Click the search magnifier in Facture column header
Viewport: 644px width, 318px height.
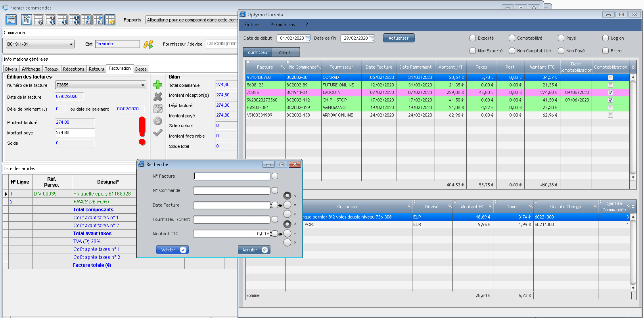(x=283, y=67)
